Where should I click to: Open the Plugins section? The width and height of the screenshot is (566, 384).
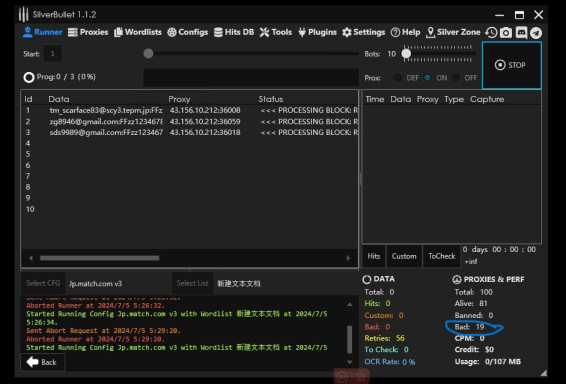click(x=317, y=32)
